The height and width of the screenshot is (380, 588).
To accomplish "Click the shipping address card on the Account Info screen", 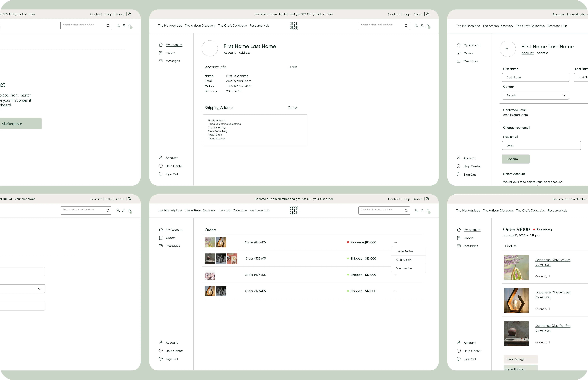I will point(255,130).
